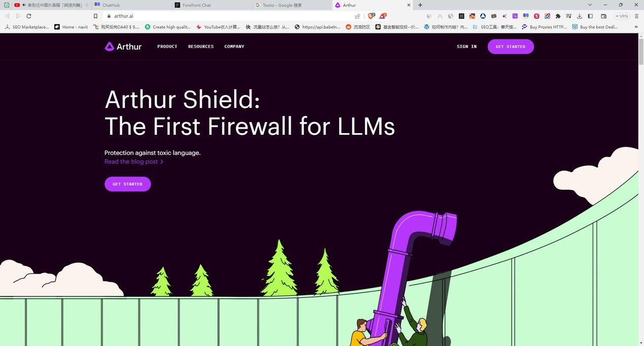Viewport: 644px width, 346px height.
Task: Toggle the Brave VPN button
Action: [x=622, y=16]
